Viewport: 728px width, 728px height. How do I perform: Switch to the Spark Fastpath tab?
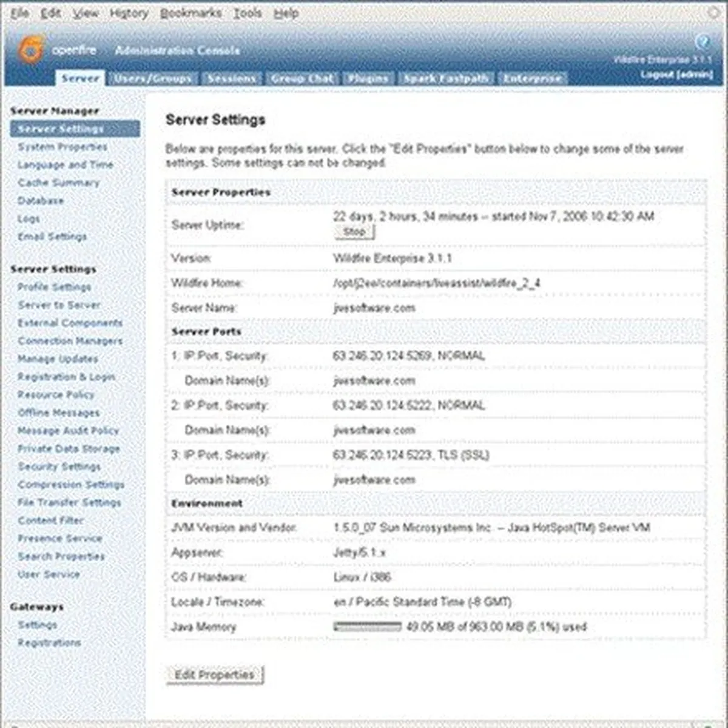(x=446, y=78)
